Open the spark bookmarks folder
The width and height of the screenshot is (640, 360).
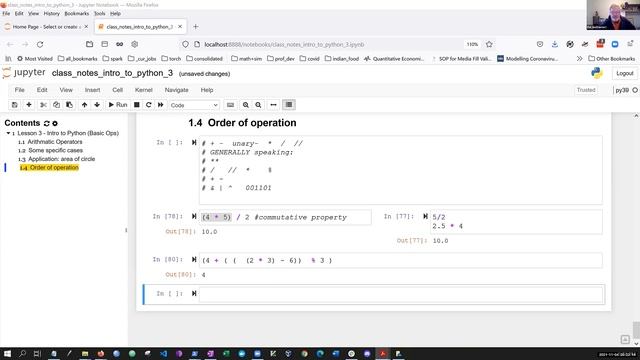113,59
